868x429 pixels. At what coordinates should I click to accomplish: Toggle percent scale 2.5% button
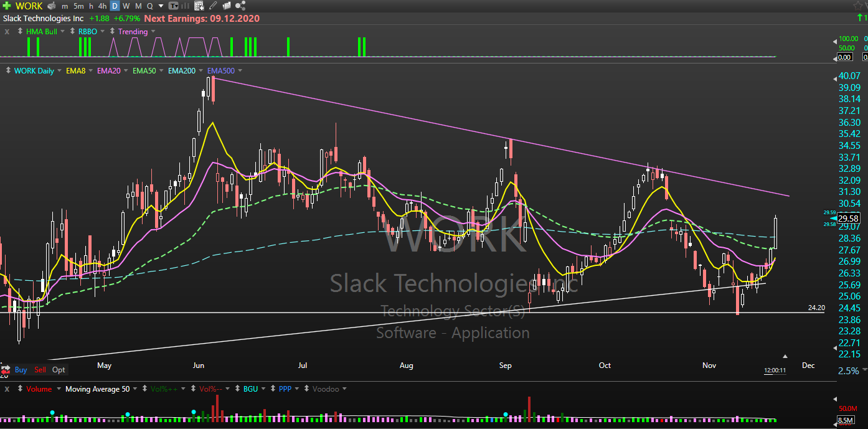849,370
